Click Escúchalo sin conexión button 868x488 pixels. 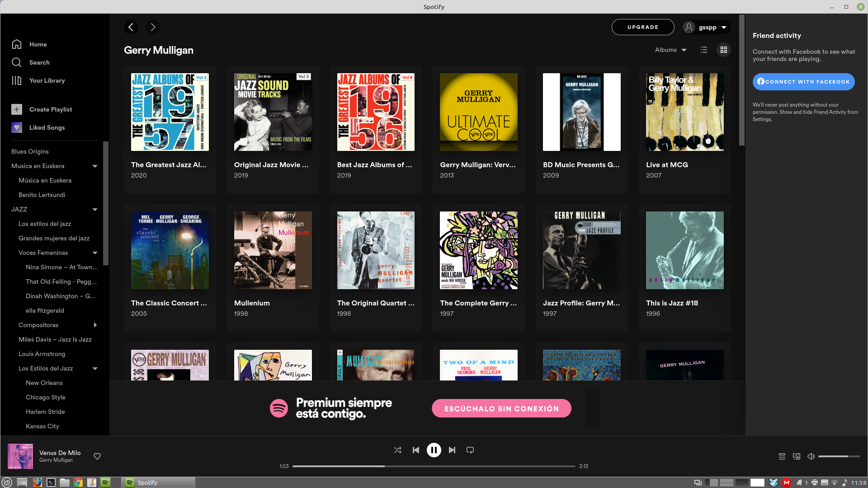(501, 408)
